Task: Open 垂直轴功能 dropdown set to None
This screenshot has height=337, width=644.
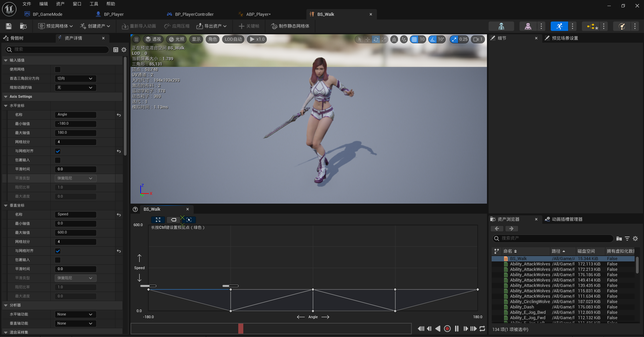Action: pos(75,324)
